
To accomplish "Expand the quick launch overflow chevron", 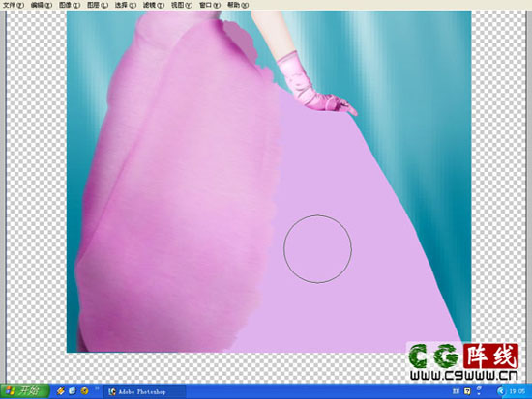I will pyautogui.click(x=97, y=388).
